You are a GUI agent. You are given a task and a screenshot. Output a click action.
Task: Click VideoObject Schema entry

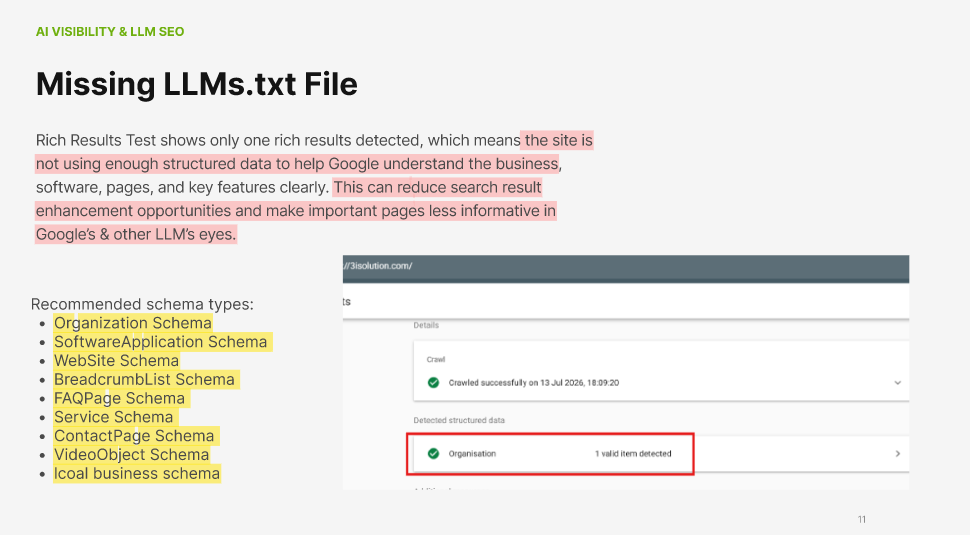click(x=131, y=455)
